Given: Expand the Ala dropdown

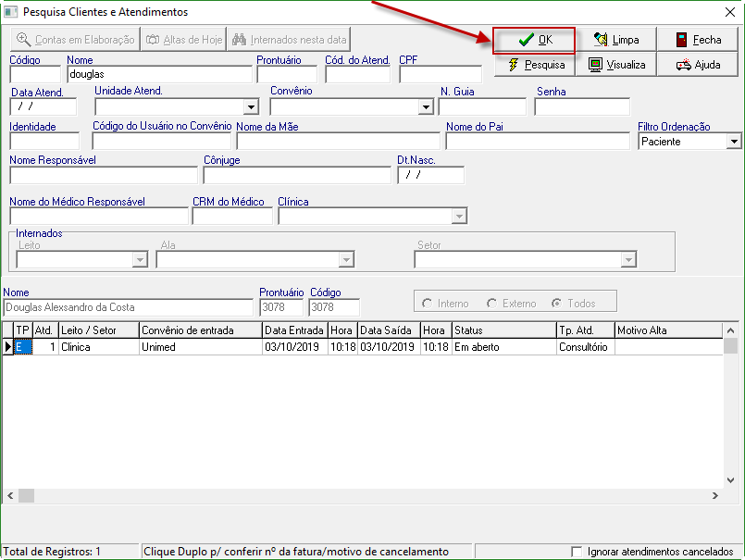Looking at the screenshot, I should pyautogui.click(x=346, y=259).
